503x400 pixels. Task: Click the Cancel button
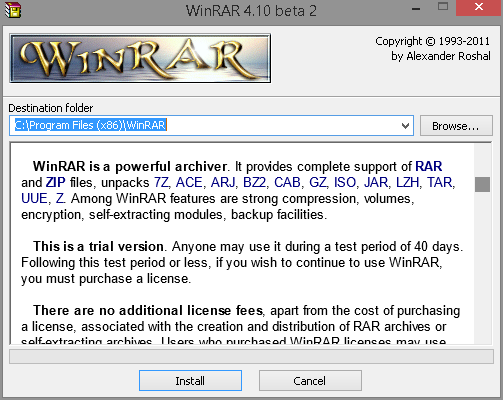(310, 380)
